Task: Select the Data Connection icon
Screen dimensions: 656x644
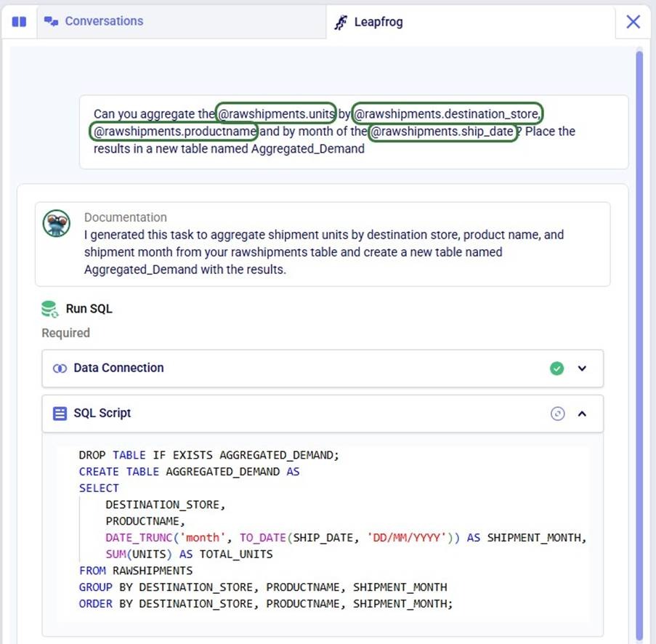Action: [x=59, y=368]
